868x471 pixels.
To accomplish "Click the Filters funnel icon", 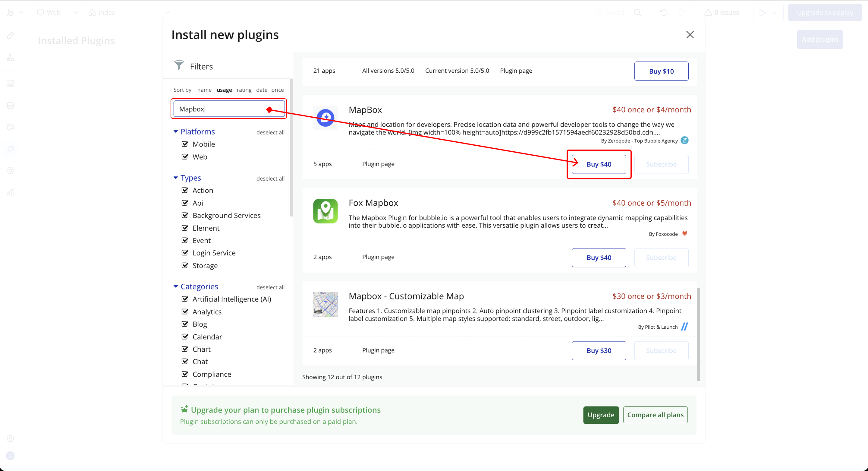I will [179, 65].
